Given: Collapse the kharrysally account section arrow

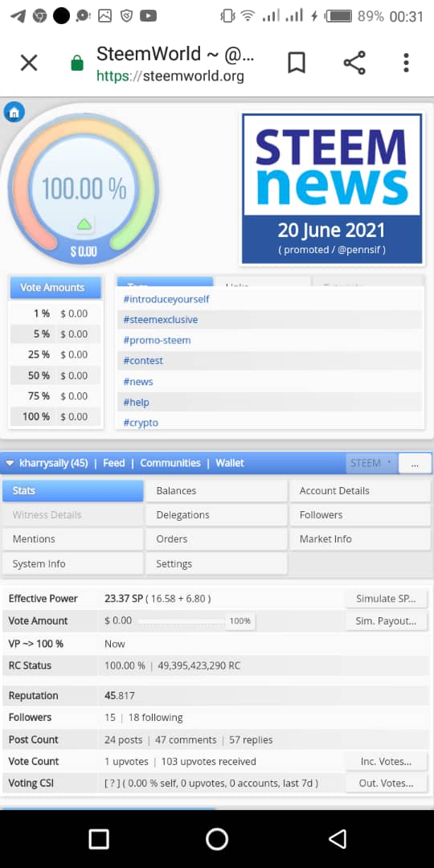Looking at the screenshot, I should [10, 464].
